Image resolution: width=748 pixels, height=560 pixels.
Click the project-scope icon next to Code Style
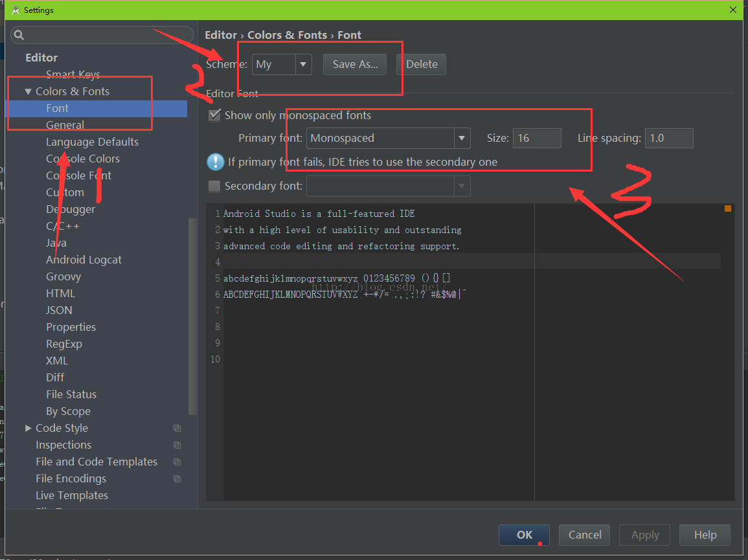tap(177, 429)
